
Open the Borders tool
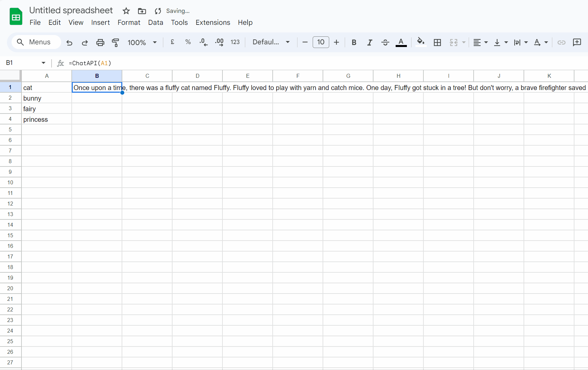tap(437, 42)
